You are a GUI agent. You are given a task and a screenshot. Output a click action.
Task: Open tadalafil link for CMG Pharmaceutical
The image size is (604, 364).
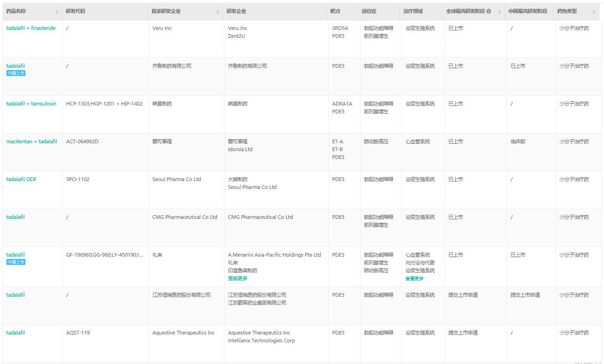(x=16, y=217)
